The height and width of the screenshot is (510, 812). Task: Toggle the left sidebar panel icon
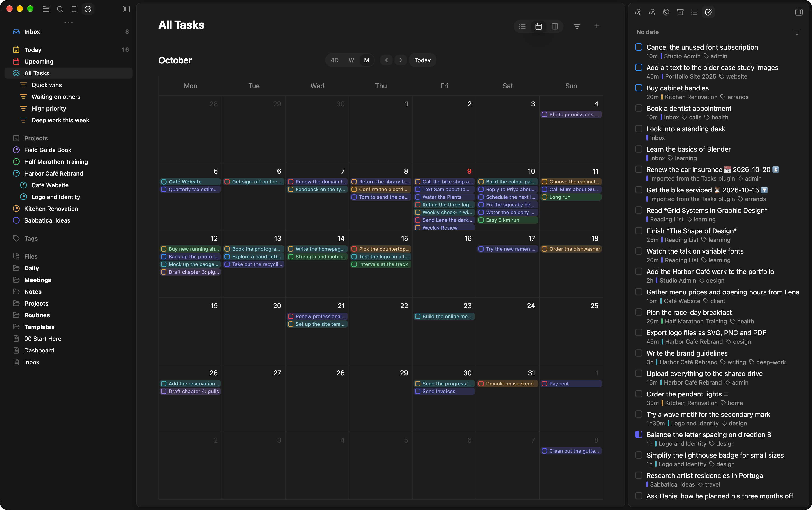tap(126, 9)
